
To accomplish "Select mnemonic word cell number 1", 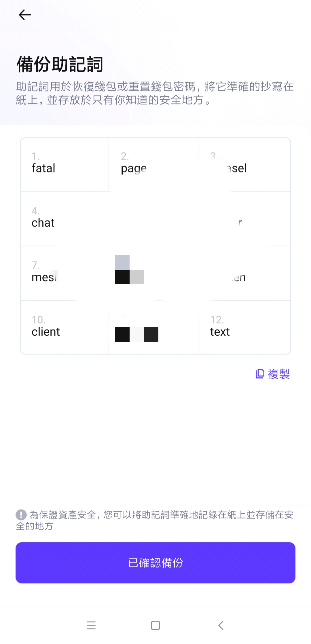I will [65, 164].
